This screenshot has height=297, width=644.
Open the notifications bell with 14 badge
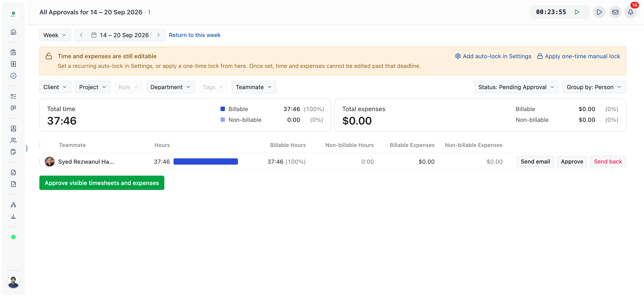click(x=631, y=12)
